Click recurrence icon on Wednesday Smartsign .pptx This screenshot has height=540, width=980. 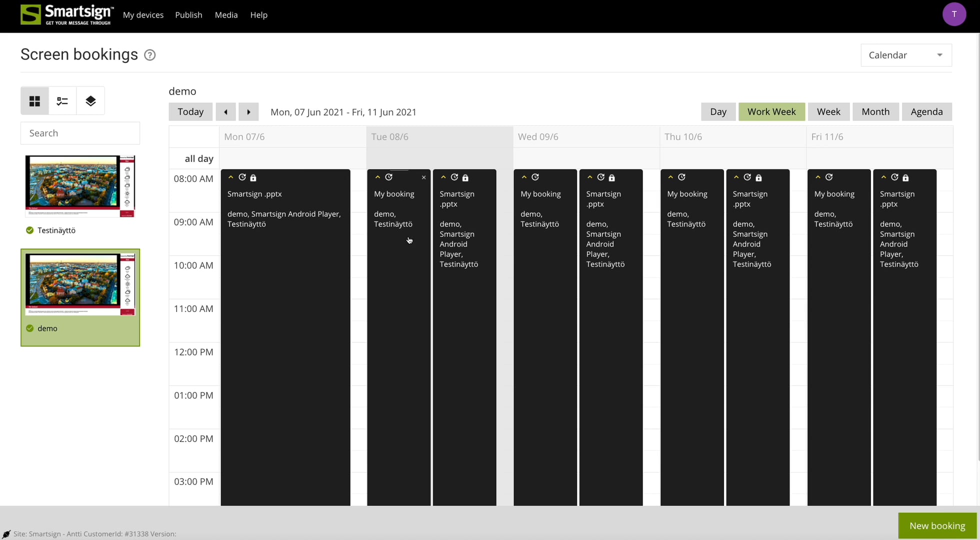point(600,177)
